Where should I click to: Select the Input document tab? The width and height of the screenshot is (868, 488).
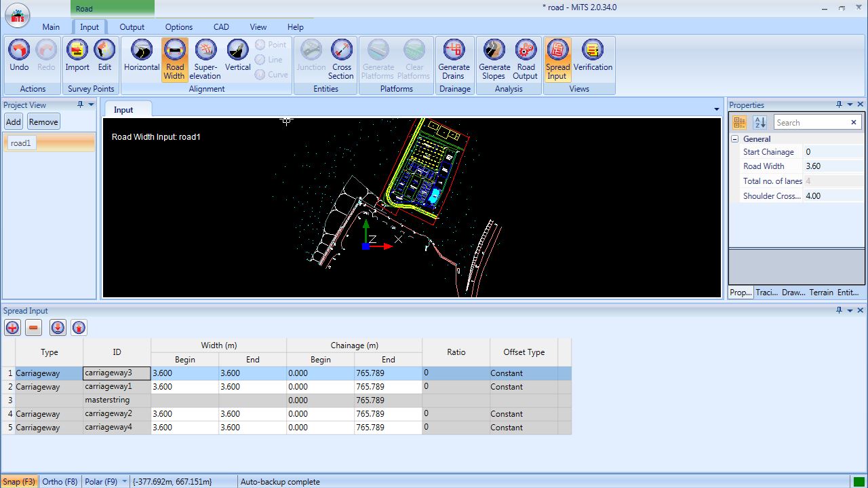(123, 109)
